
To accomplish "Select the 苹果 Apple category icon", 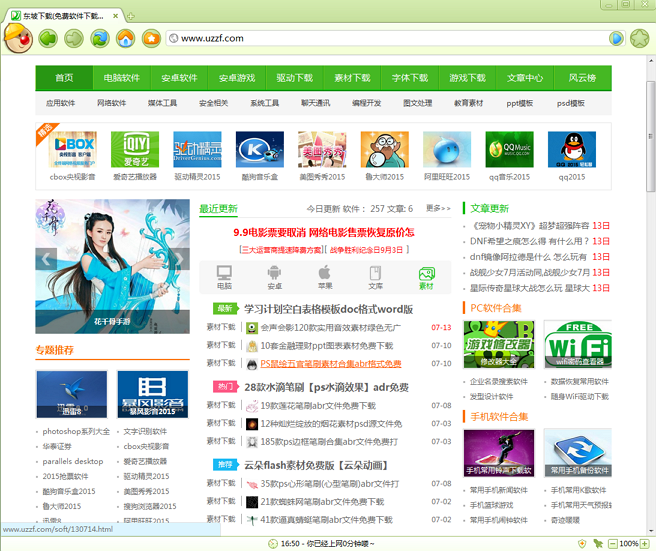I will tap(325, 277).
